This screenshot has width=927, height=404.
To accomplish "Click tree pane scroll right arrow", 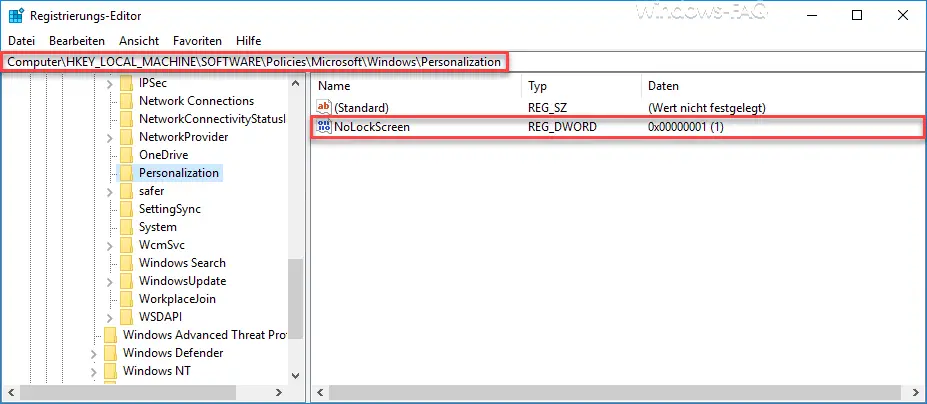I will coord(279,392).
